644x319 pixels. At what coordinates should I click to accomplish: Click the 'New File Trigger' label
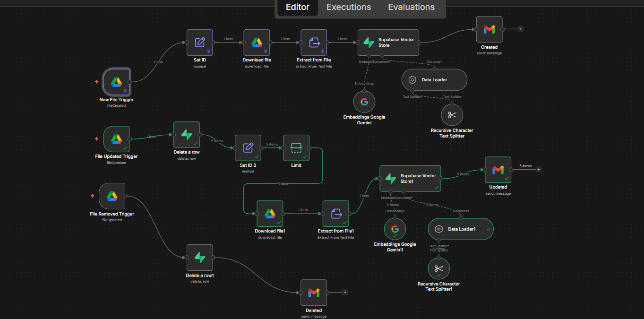click(x=116, y=100)
